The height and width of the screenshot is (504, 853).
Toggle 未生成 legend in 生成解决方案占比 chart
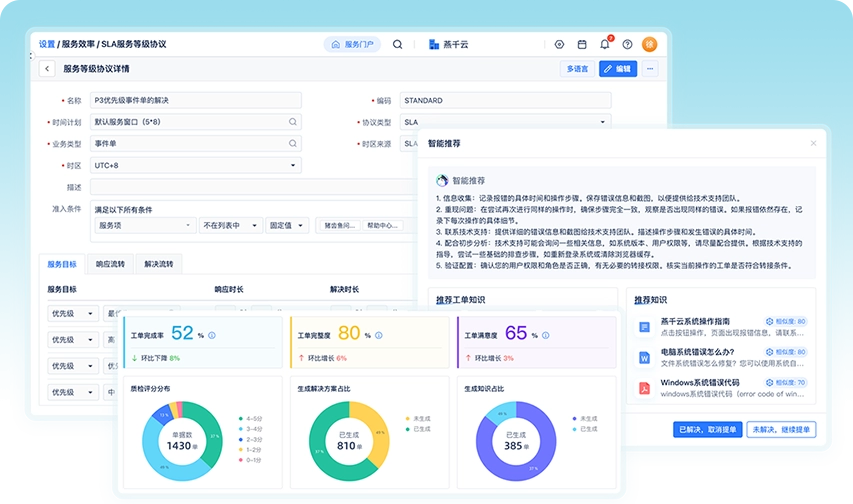[418, 419]
